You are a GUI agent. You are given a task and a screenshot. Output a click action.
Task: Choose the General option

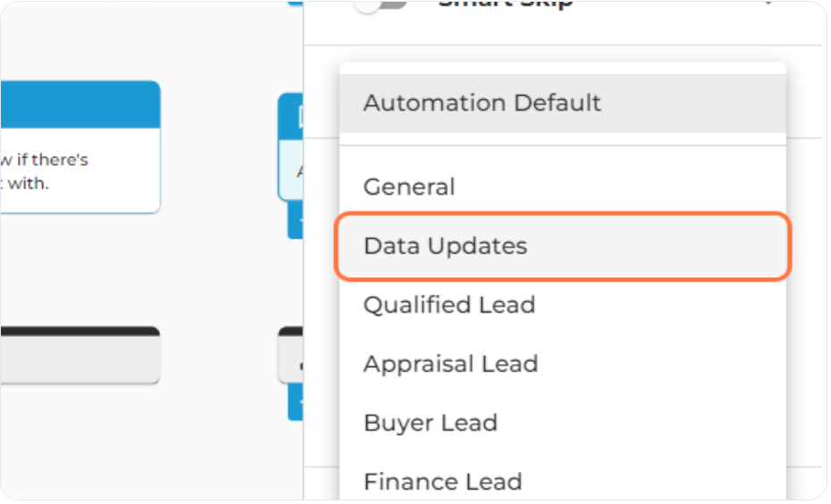pyautogui.click(x=562, y=187)
